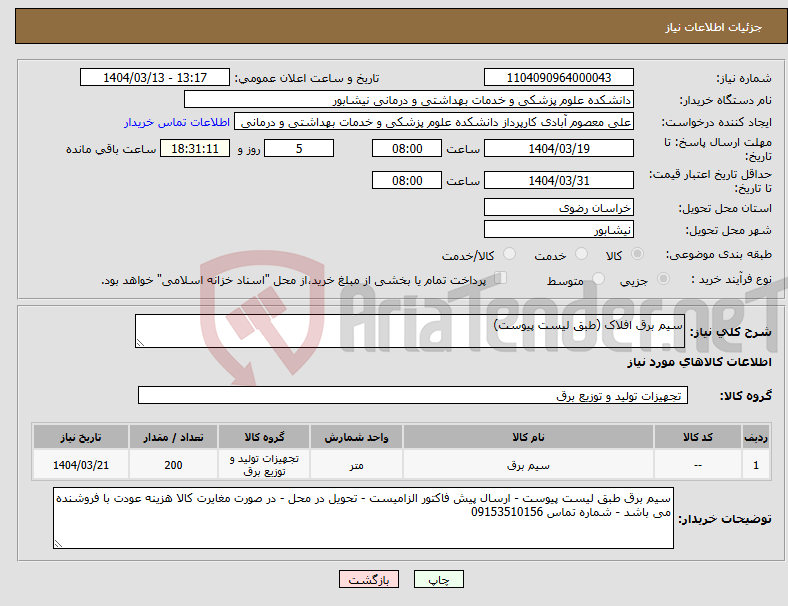
Task: Click the request creator name field
Action: point(434,122)
